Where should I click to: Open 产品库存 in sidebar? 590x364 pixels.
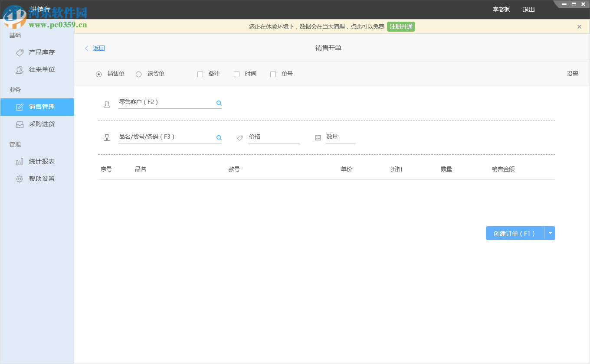(37, 52)
